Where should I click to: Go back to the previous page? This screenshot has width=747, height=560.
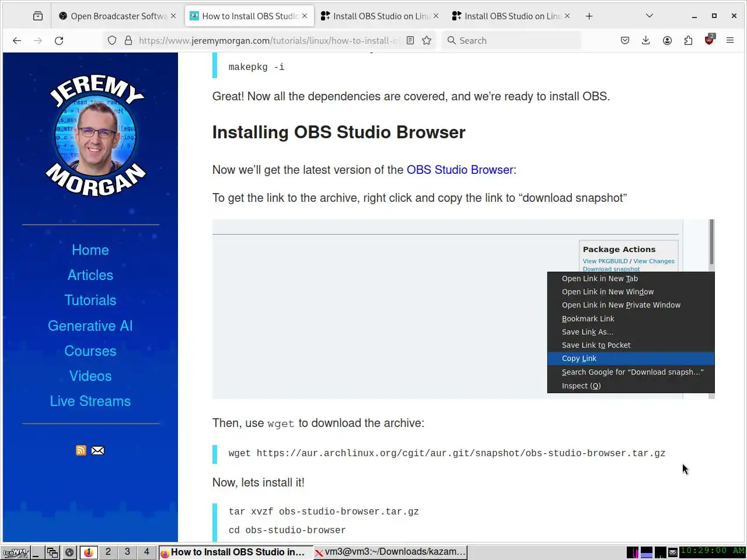coord(17,40)
